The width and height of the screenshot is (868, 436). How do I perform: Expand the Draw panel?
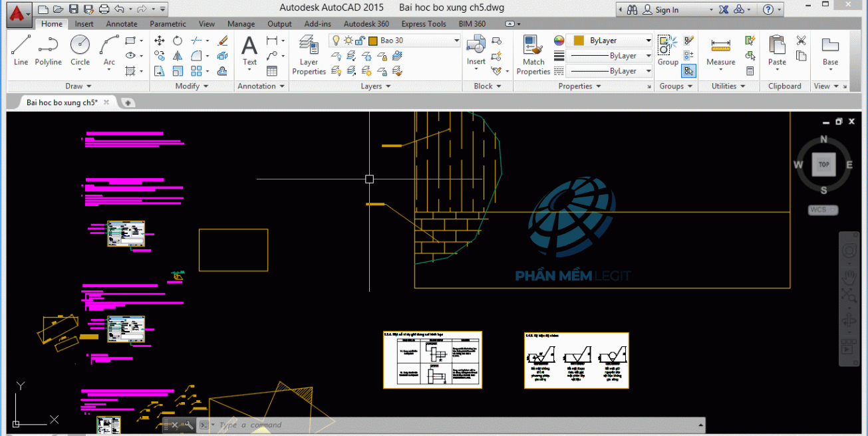click(x=78, y=86)
